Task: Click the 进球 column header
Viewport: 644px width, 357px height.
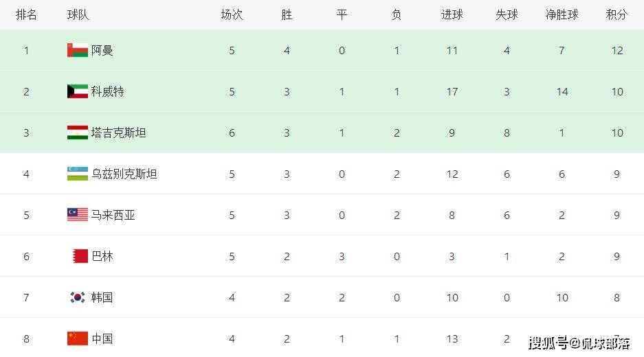Action: pyautogui.click(x=452, y=15)
